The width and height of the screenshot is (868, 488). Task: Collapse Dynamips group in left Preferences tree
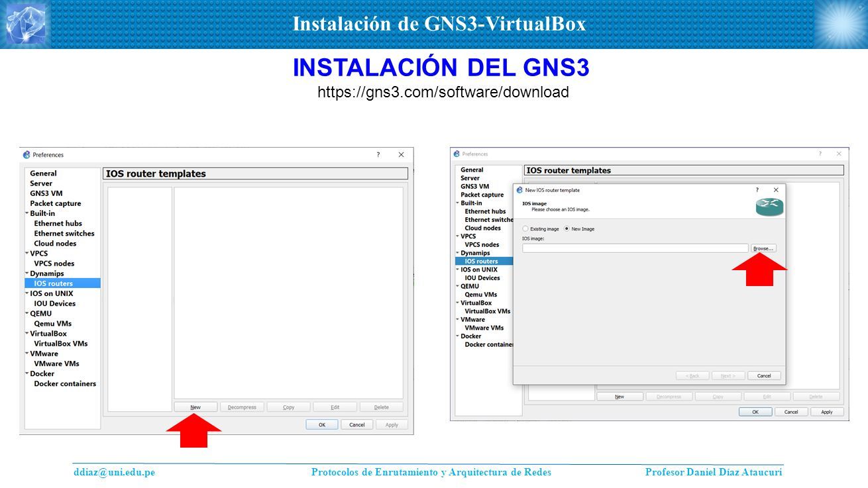point(27,273)
